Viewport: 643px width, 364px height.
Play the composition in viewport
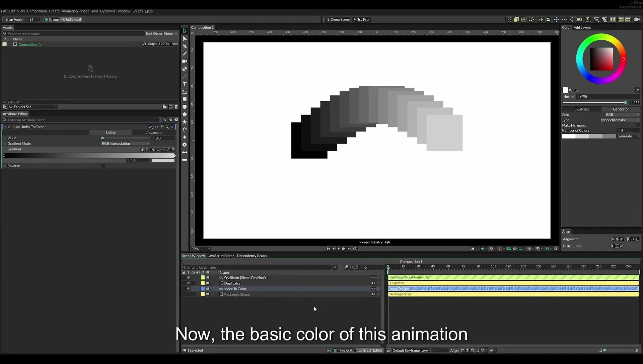click(339, 249)
